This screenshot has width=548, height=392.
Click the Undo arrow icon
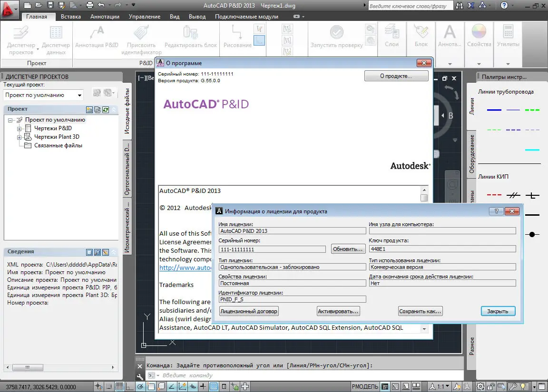pos(101,5)
